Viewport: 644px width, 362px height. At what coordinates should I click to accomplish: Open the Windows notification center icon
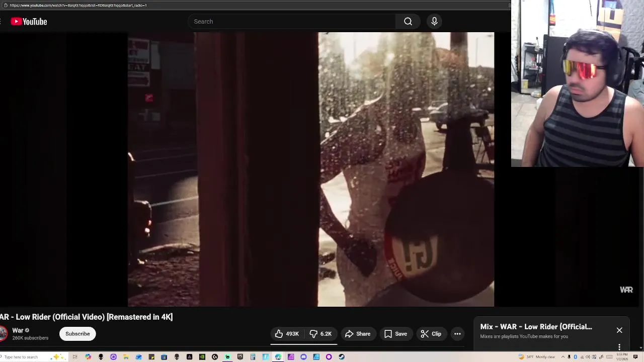click(635, 357)
